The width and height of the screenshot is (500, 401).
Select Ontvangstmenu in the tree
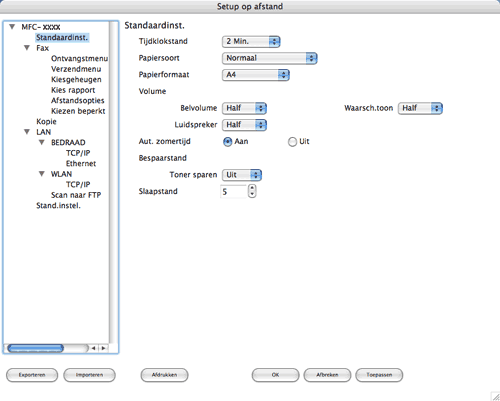tap(79, 59)
